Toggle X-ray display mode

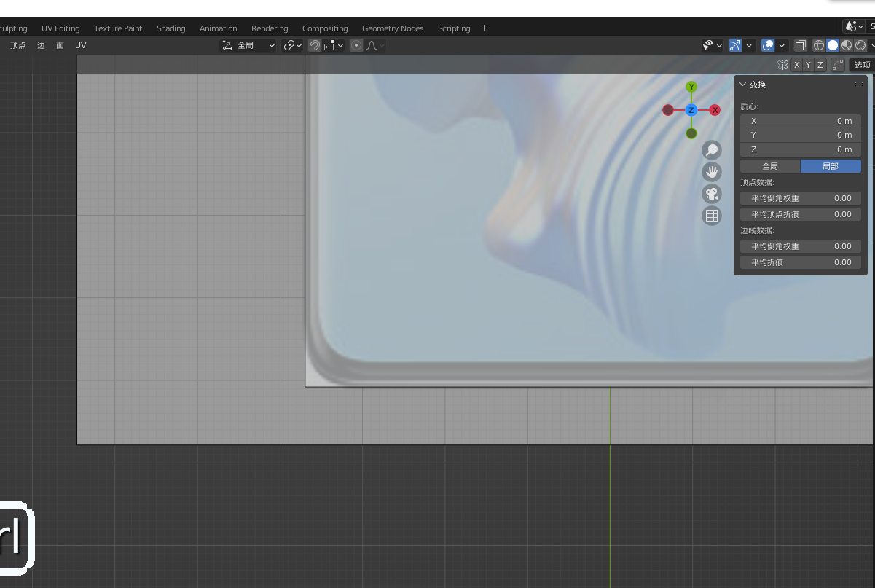800,45
